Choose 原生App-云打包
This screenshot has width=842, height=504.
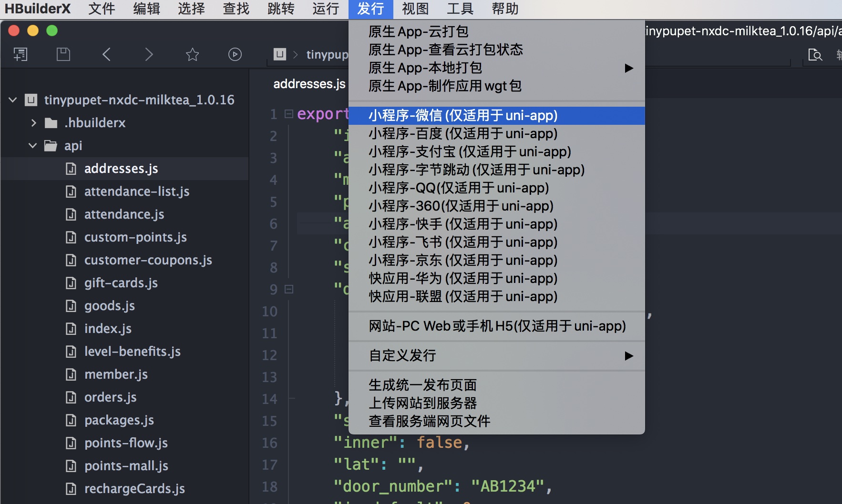497,32
